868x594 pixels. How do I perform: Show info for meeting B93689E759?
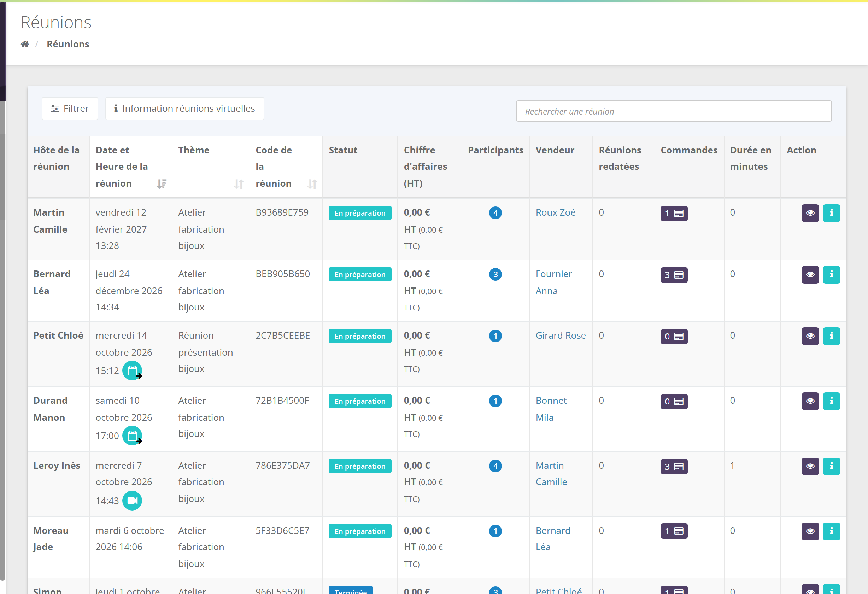tap(831, 213)
